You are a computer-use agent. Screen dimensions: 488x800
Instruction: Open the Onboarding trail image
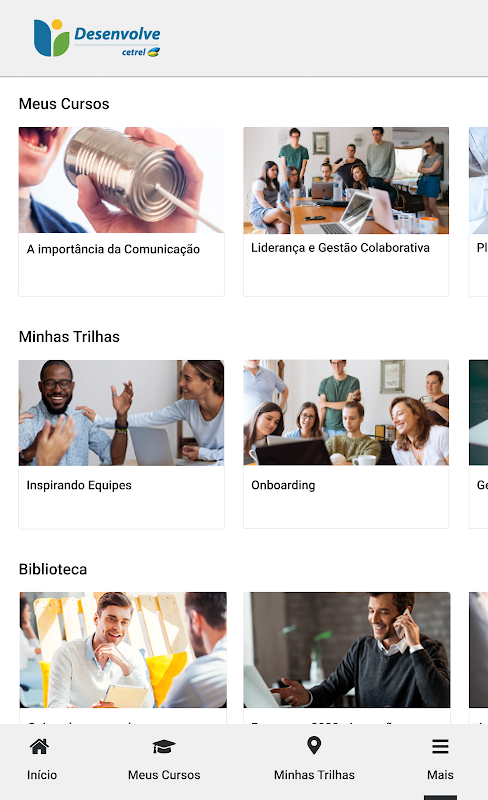[x=346, y=413]
